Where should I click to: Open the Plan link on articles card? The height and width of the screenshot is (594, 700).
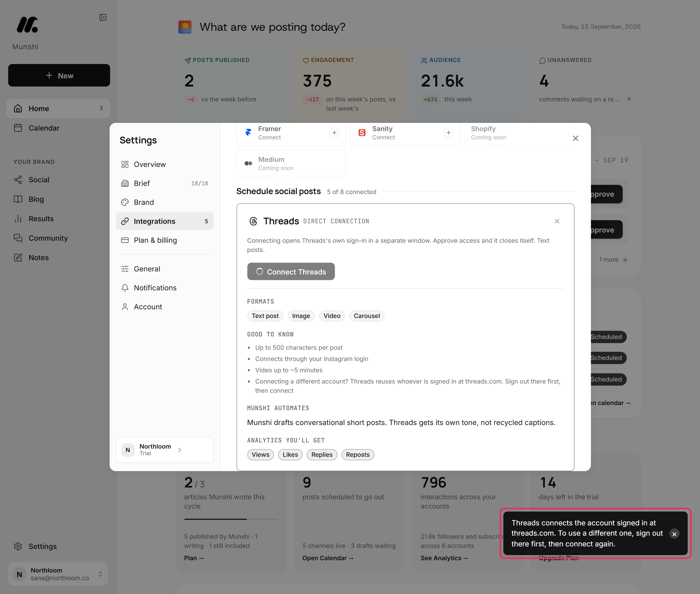coord(194,558)
